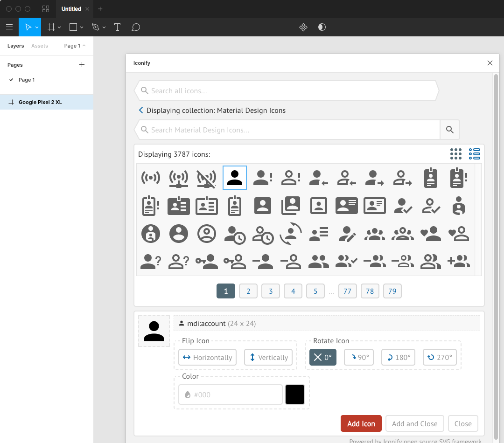Click the Add Icon button

coord(361,423)
